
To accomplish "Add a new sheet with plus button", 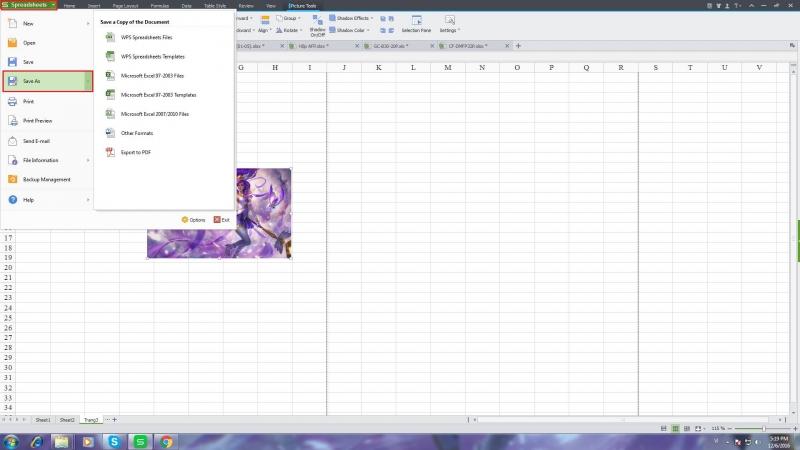I will [114, 420].
